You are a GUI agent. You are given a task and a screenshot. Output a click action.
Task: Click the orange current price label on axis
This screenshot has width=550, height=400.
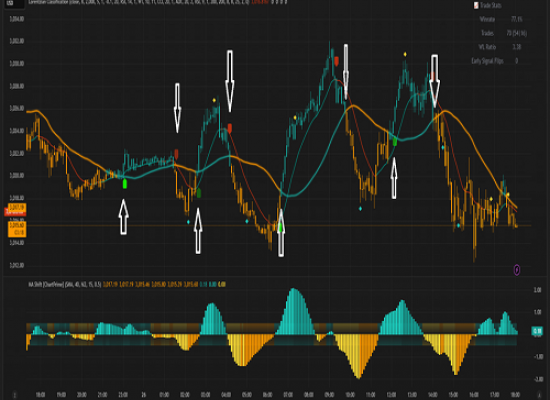[17, 228]
